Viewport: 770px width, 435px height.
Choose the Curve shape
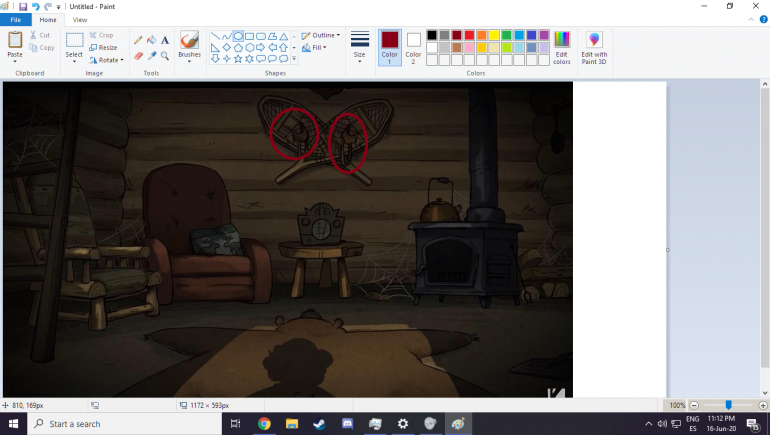[x=226, y=36]
